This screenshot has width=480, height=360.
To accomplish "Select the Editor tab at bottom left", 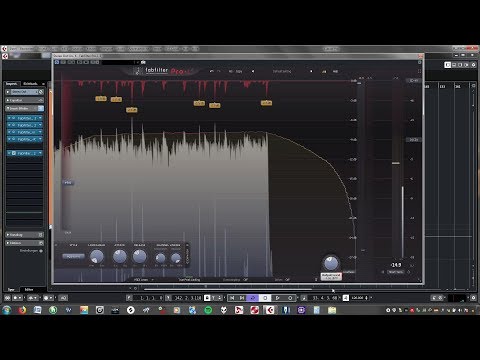I will tap(29, 289).
